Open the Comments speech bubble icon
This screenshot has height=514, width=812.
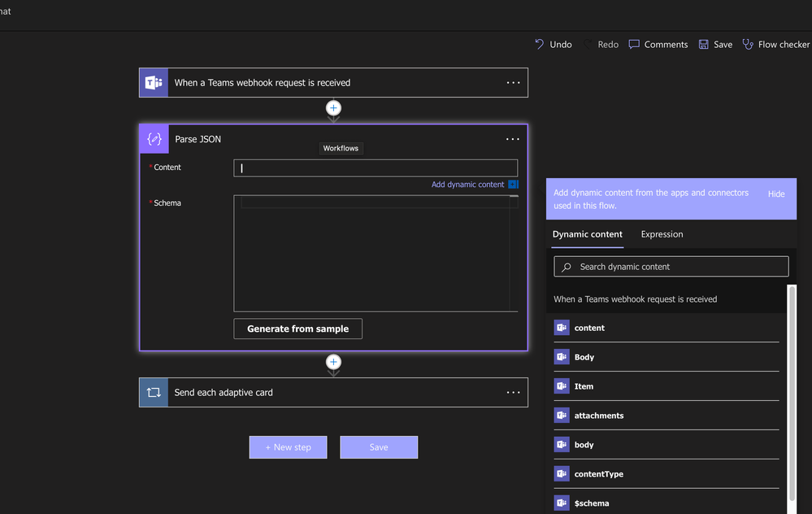click(x=634, y=44)
